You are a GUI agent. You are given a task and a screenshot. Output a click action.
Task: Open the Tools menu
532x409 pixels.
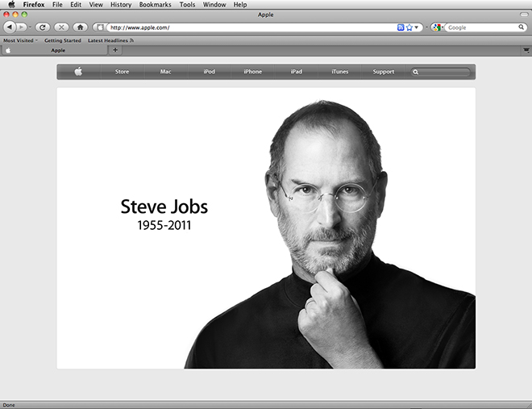[x=187, y=4]
